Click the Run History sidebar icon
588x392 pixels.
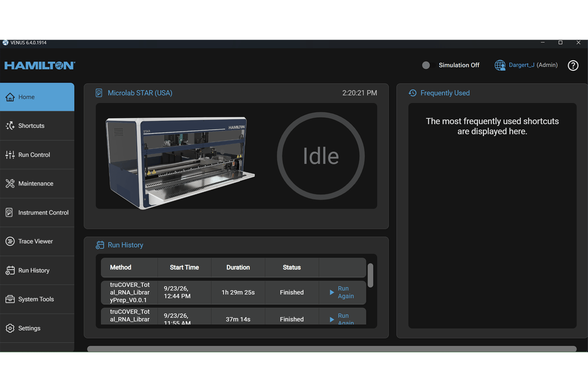10,270
